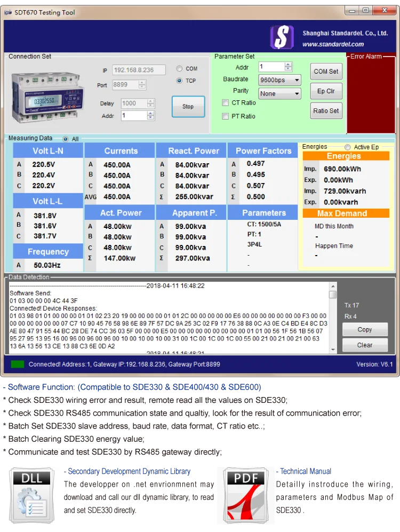Click the data log scrollbar down arrow
This screenshot has width=400, height=532.
click(333, 349)
